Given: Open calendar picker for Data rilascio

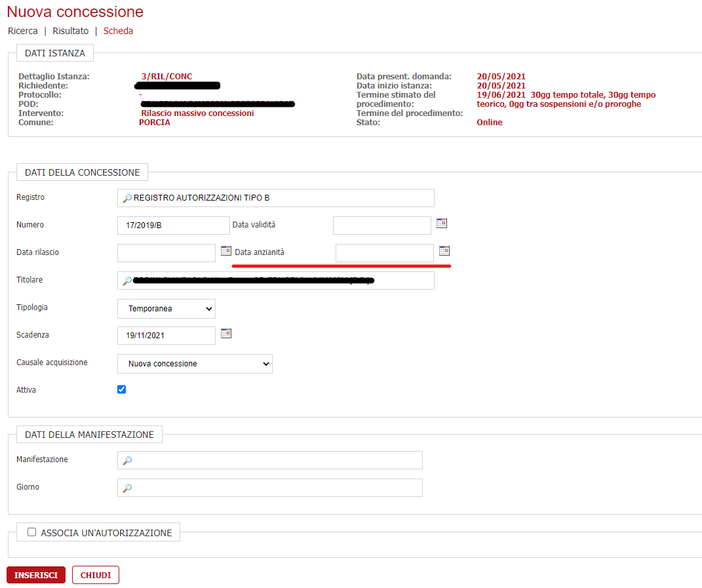Looking at the screenshot, I should (x=226, y=251).
